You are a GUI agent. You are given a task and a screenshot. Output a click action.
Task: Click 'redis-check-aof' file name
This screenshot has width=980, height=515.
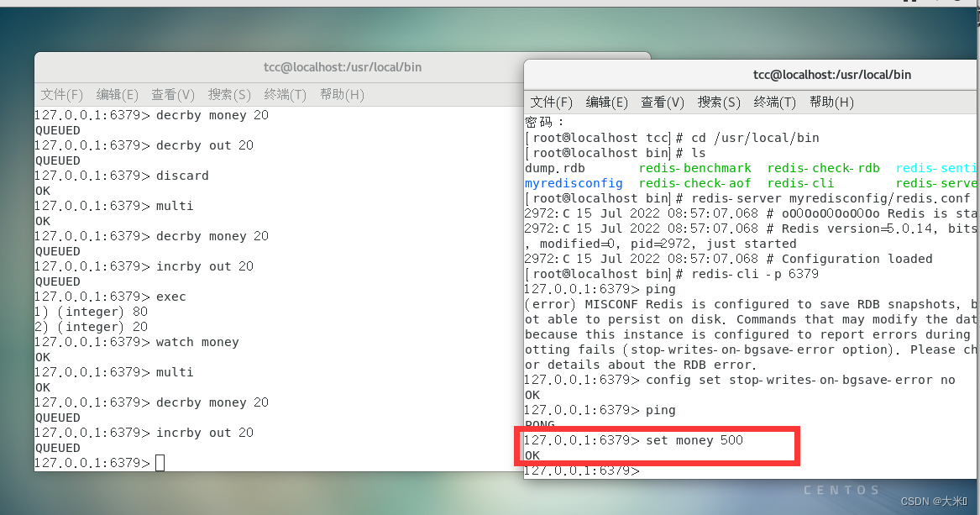(x=695, y=183)
